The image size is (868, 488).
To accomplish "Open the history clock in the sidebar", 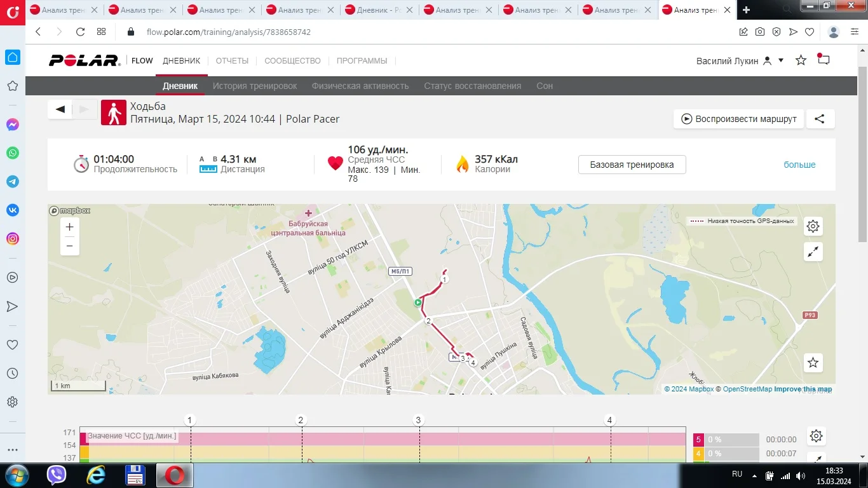I will [x=12, y=374].
